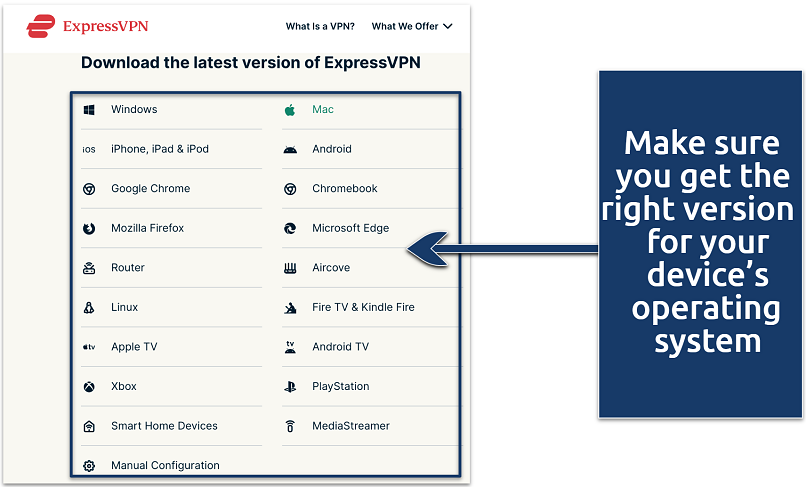Click the Xbox logo icon
This screenshot has width=806, height=487.
point(89,387)
